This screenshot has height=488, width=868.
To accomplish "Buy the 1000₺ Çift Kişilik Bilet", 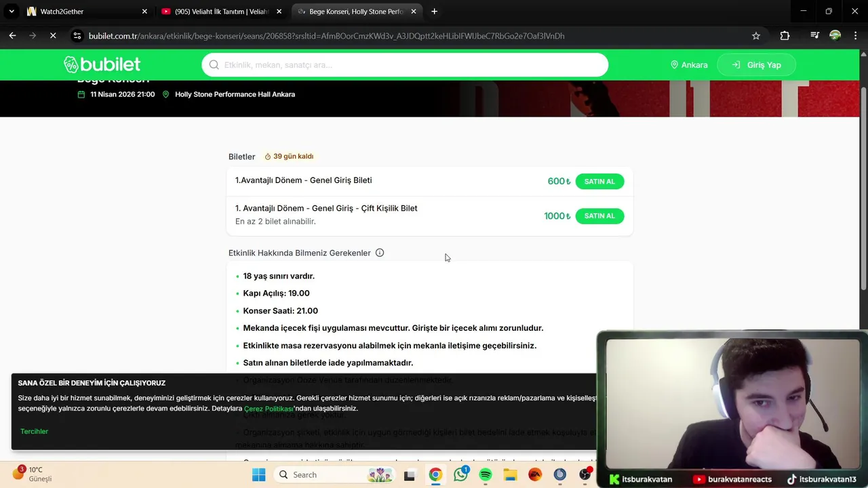I will pos(599,216).
